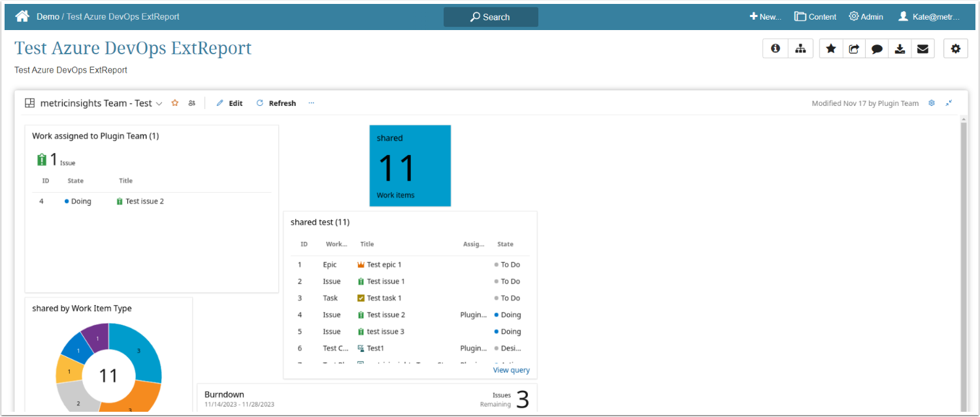Open comments via speech bubble icon
Viewport: 980px width, 417px height.
(x=877, y=48)
